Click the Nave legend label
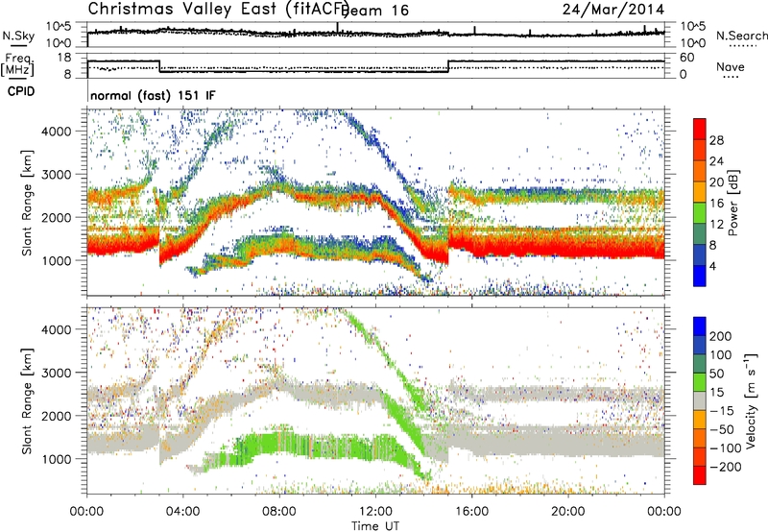The width and height of the screenshot is (768, 532). point(730,66)
